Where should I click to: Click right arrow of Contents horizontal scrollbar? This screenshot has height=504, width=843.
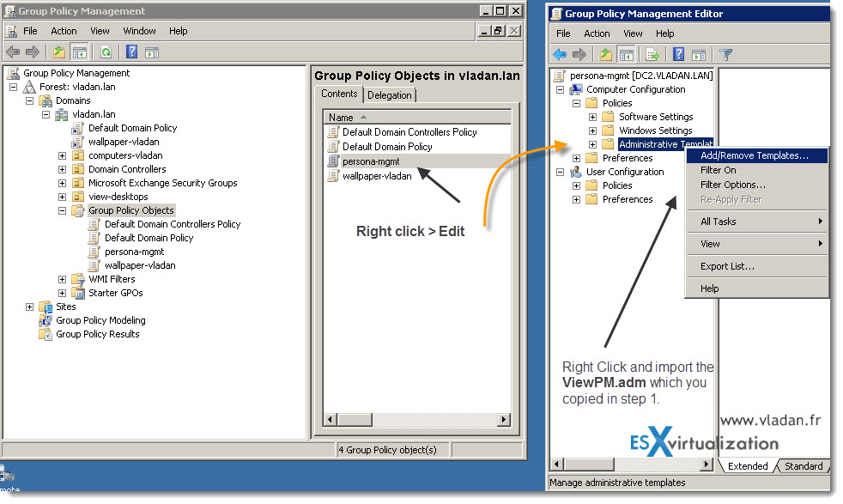coord(504,420)
